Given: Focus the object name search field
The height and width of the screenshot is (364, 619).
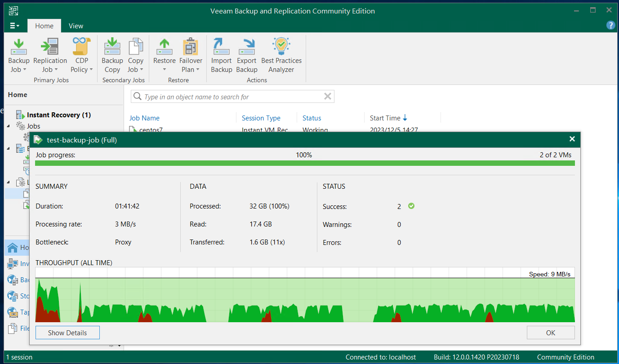Looking at the screenshot, I should [232, 97].
